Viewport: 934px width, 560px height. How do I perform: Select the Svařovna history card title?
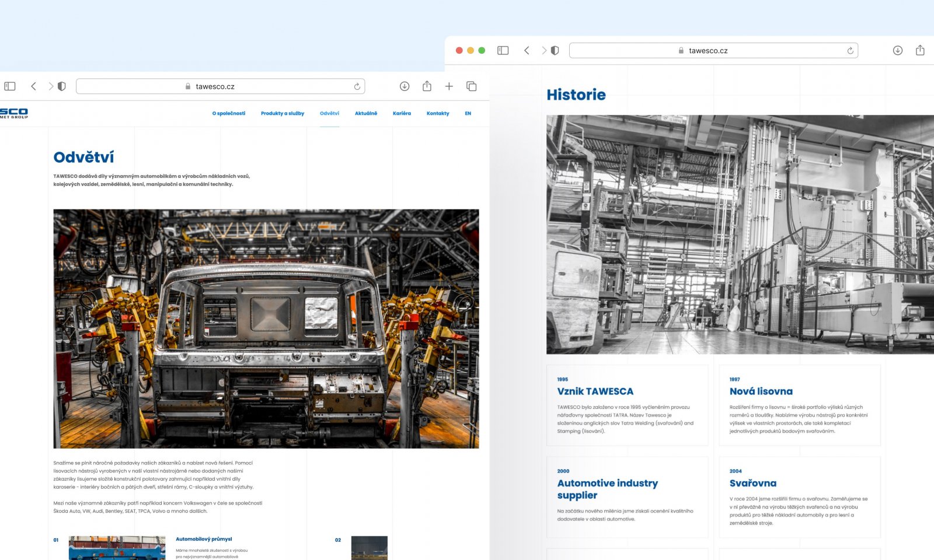[753, 483]
